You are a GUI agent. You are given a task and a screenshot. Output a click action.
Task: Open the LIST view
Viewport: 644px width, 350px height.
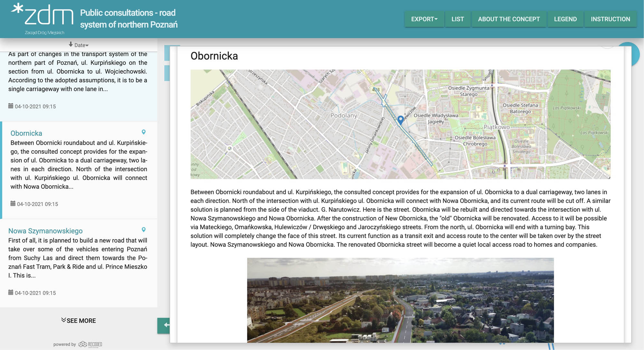coord(458,19)
